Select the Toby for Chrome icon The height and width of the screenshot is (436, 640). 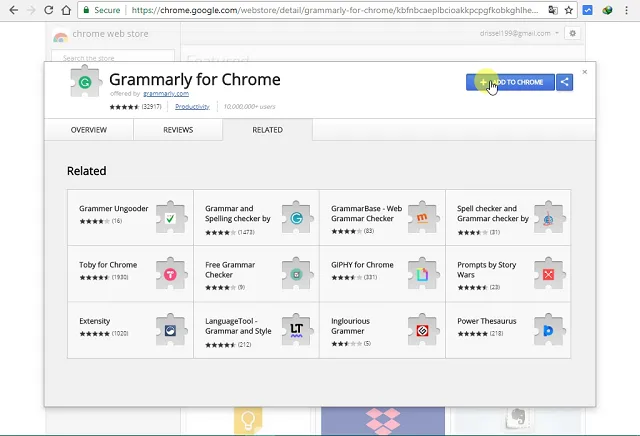pos(171,273)
